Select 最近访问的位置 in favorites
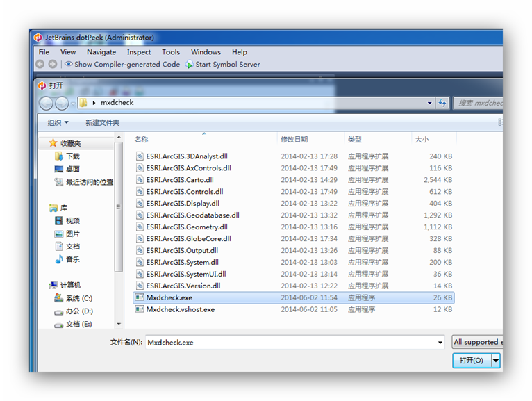This screenshot has height=401, width=532. pyautogui.click(x=89, y=182)
